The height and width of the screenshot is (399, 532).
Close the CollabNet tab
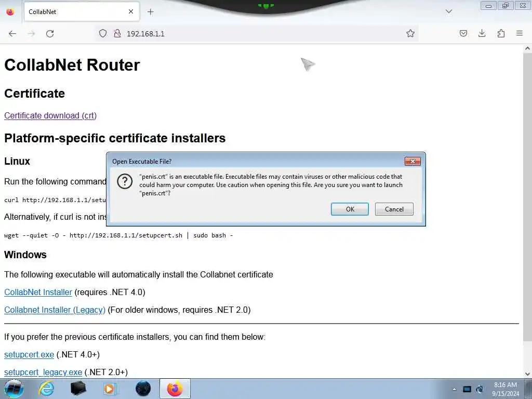click(131, 11)
